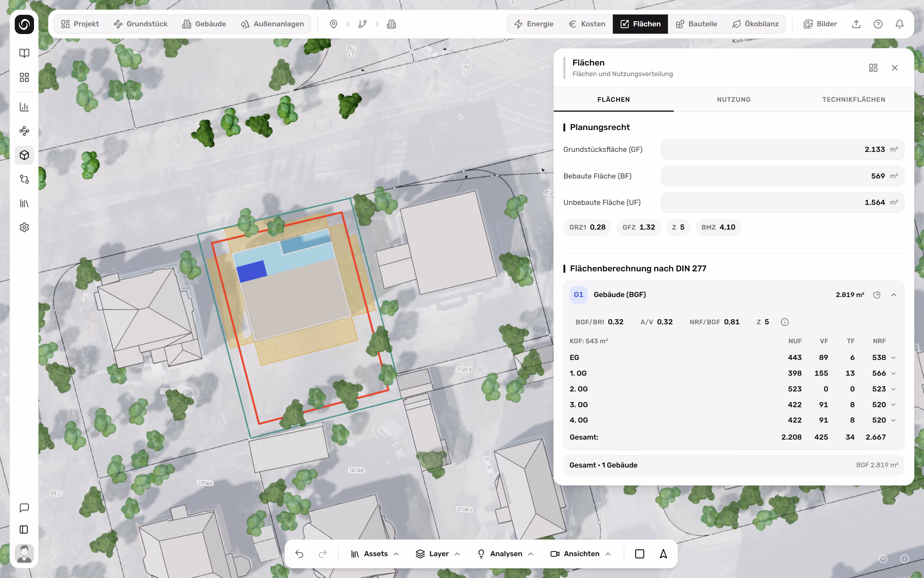Click the Grundstücksfläche (GF) value field
Viewport: 924px width, 578px height.
point(782,149)
